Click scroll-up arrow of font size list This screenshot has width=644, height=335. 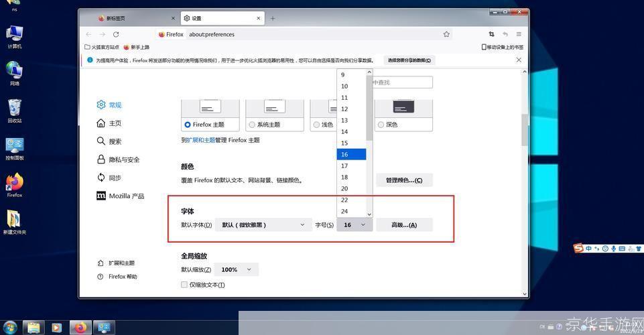point(369,72)
